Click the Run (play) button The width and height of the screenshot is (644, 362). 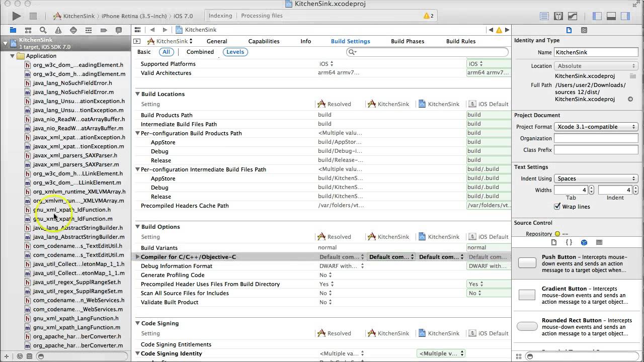pos(16,16)
